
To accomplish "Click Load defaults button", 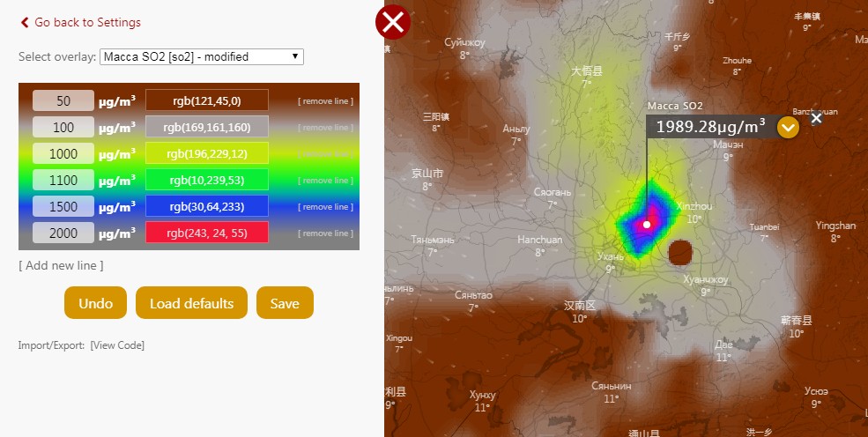I will 191,303.
